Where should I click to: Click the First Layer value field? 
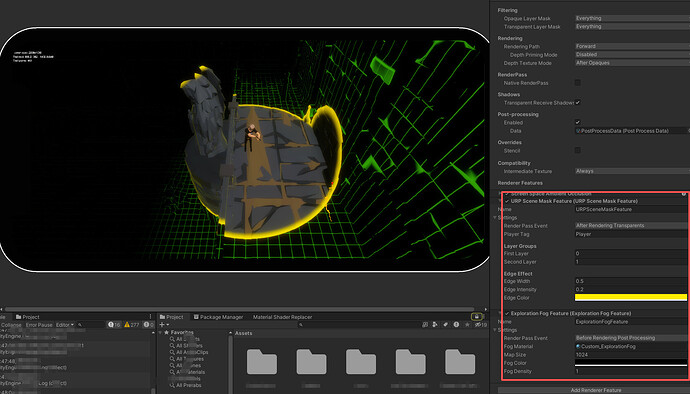tap(631, 254)
